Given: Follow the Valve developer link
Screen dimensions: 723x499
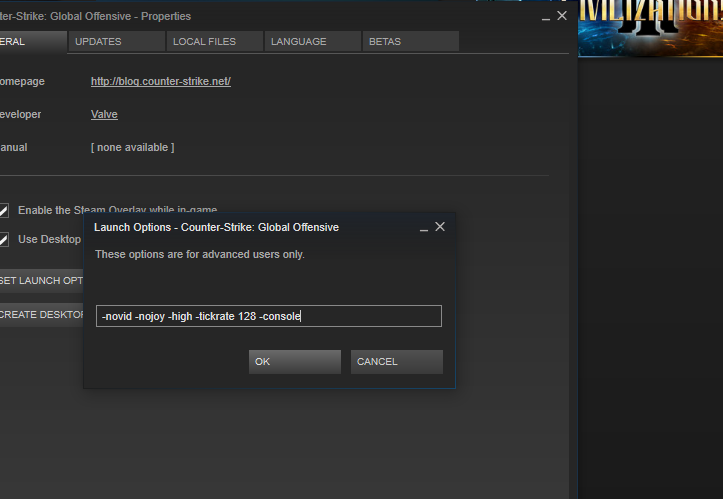Looking at the screenshot, I should click(x=104, y=114).
